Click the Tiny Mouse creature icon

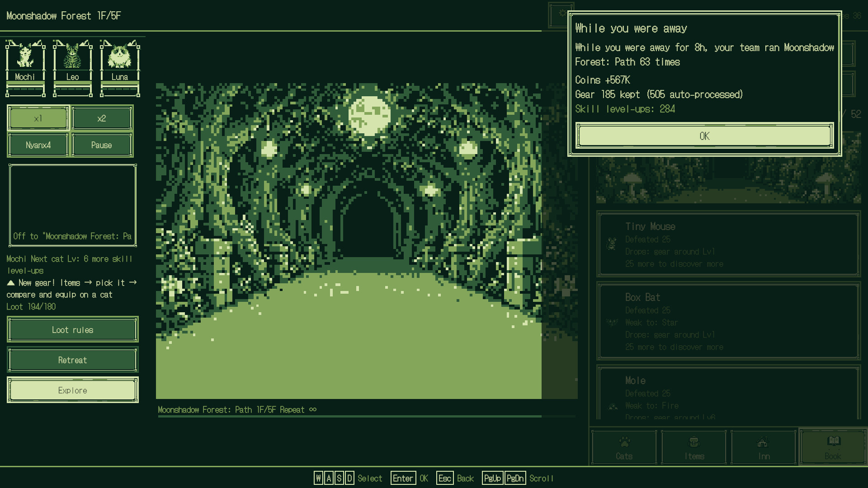pos(612,244)
